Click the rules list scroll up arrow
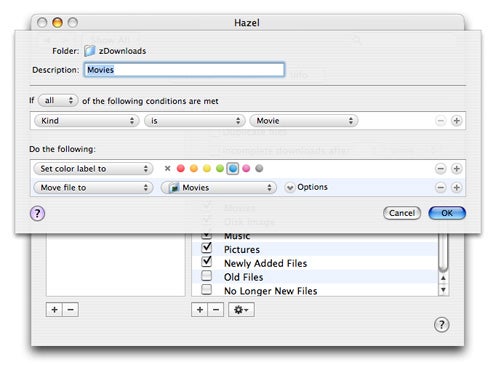 point(443,278)
